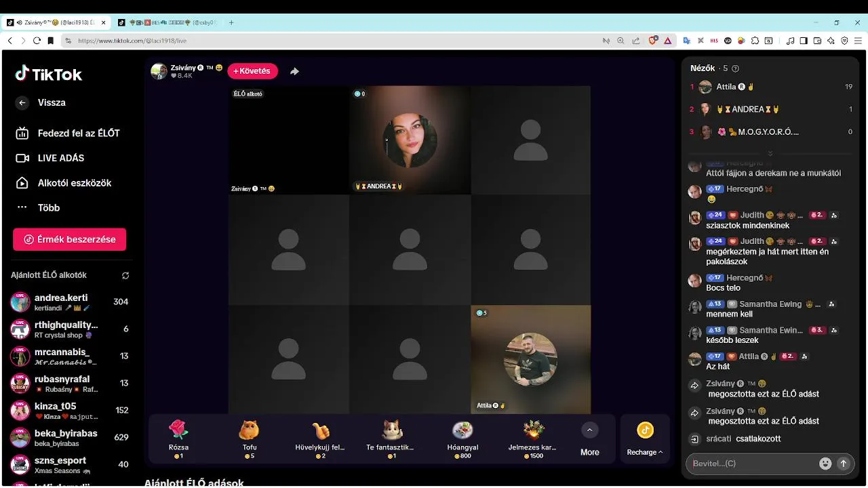Click the music note playlist icon
This screenshot has width=868, height=488.
(x=790, y=41)
